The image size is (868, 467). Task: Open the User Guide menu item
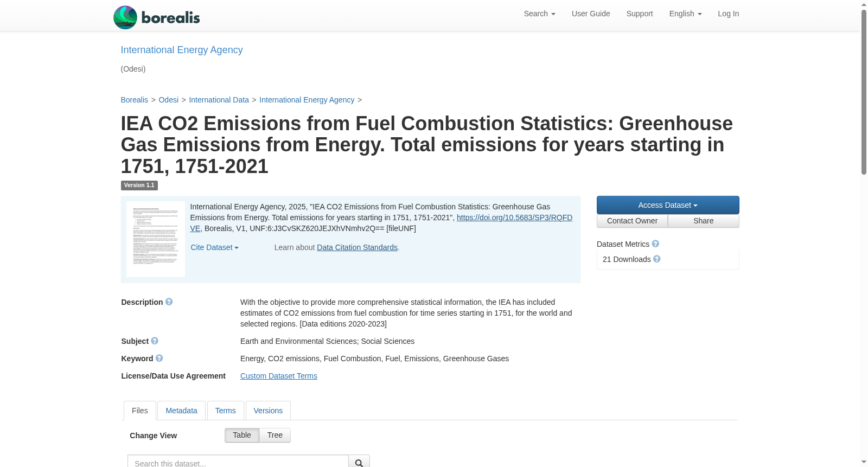click(x=591, y=14)
